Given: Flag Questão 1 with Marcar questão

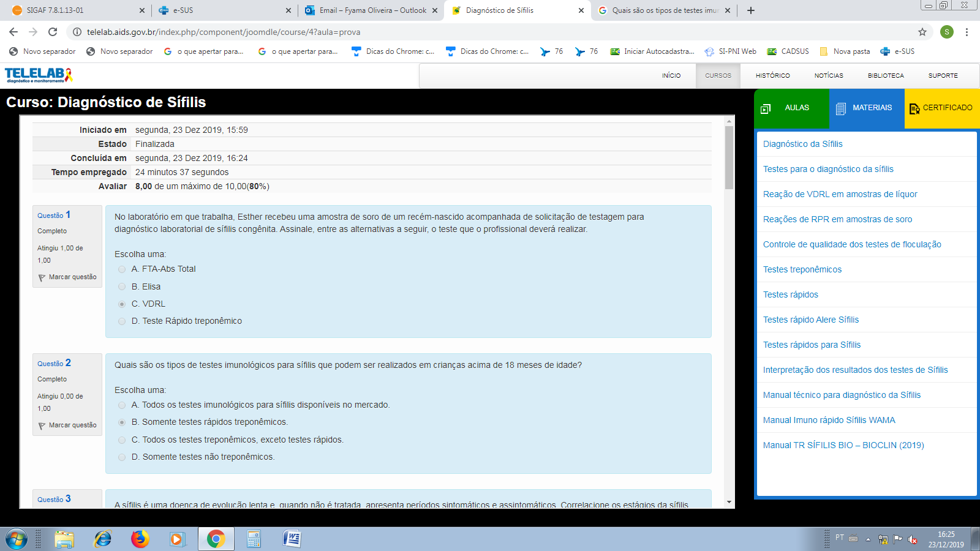Looking at the screenshot, I should (x=67, y=277).
